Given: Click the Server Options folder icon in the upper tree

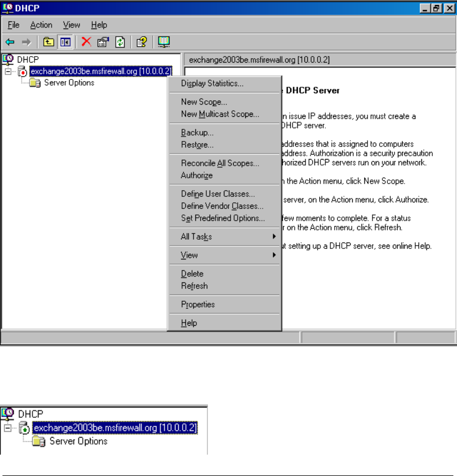Looking at the screenshot, I should 35,83.
